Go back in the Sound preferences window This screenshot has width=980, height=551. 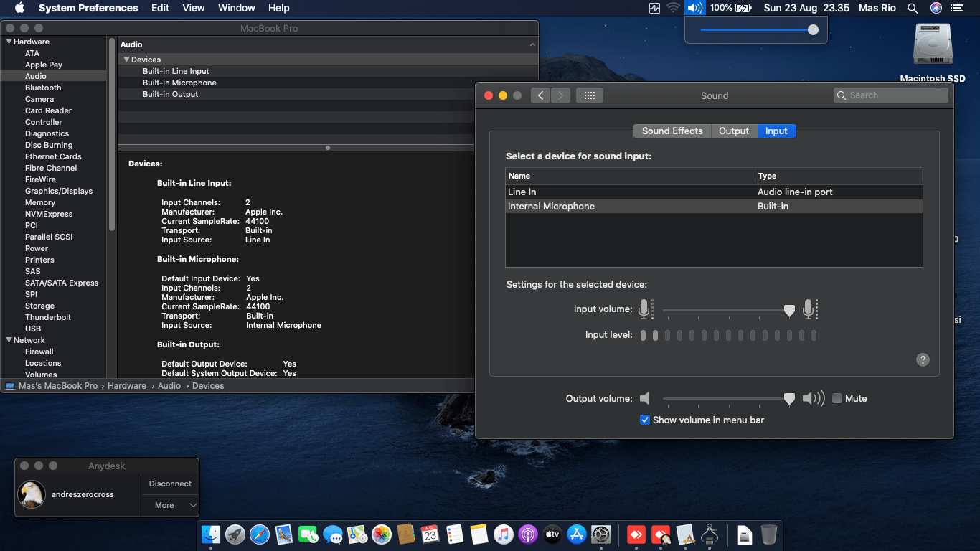(540, 95)
